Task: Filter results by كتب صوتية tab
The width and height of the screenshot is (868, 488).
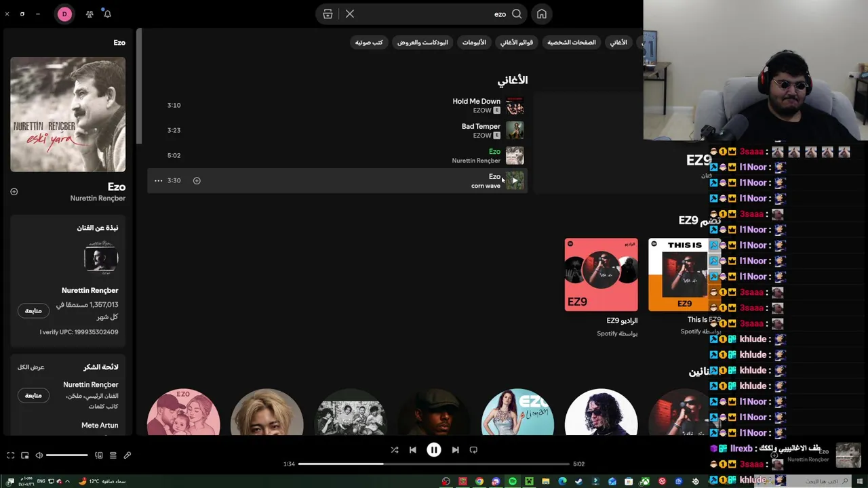Action: (369, 42)
